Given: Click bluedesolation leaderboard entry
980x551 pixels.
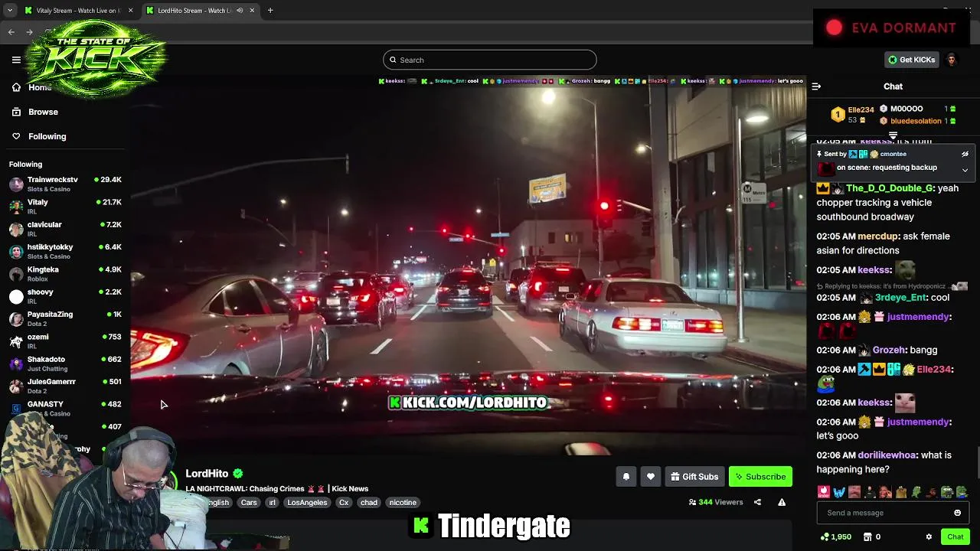Looking at the screenshot, I should tap(917, 121).
